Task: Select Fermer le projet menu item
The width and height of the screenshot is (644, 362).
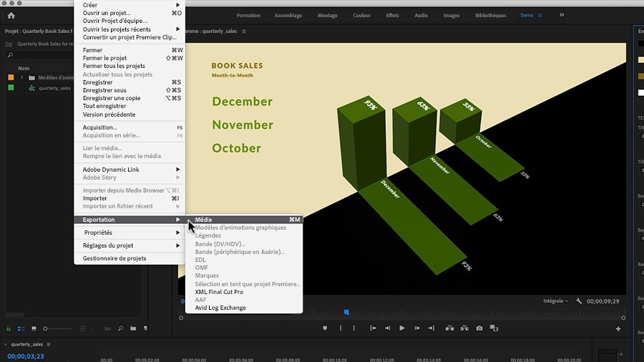Action: pos(130,58)
